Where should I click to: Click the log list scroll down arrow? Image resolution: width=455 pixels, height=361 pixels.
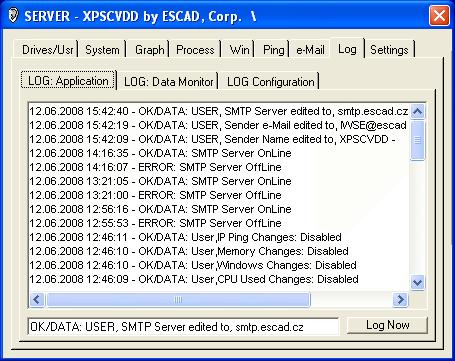417,283
